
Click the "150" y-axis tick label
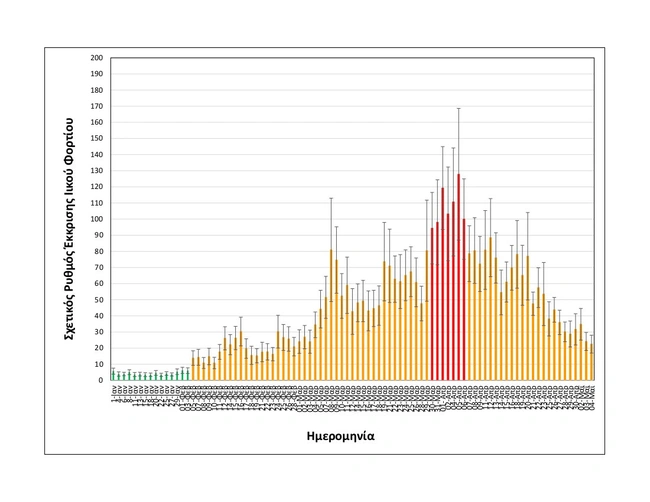click(x=97, y=139)
